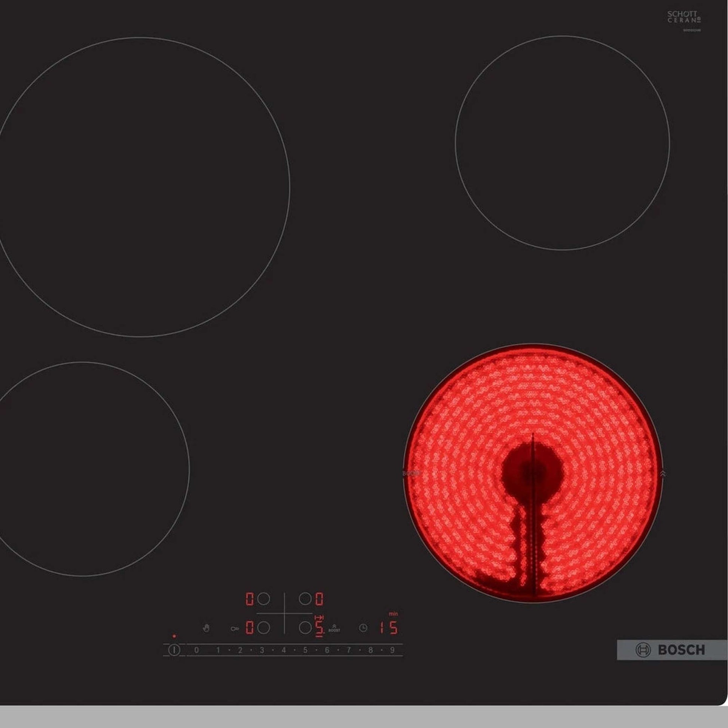Tap the key childproof lock symbol
The width and height of the screenshot is (728, 728).
pos(235,628)
